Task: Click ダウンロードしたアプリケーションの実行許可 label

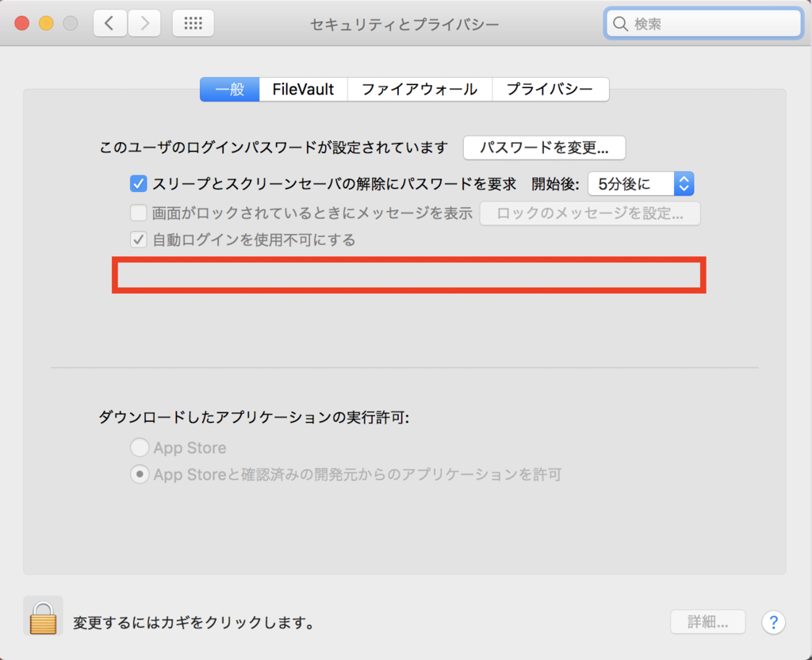Action: coord(255,417)
